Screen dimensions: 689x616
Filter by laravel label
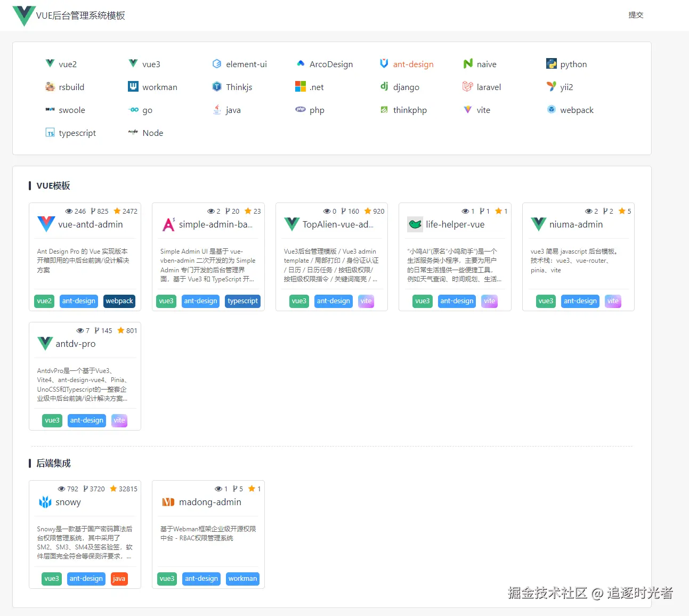tap(489, 87)
